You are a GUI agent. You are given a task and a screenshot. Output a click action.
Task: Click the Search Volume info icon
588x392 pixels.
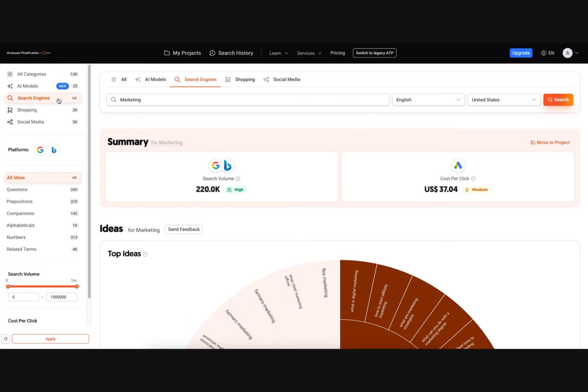pyautogui.click(x=238, y=179)
